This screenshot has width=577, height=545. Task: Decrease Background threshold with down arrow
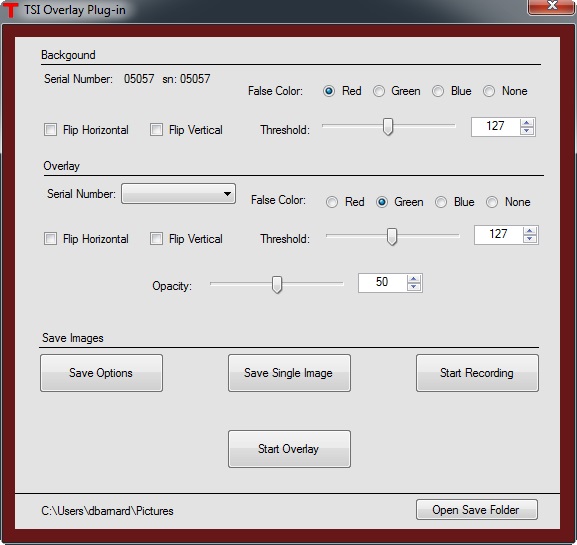(527, 131)
